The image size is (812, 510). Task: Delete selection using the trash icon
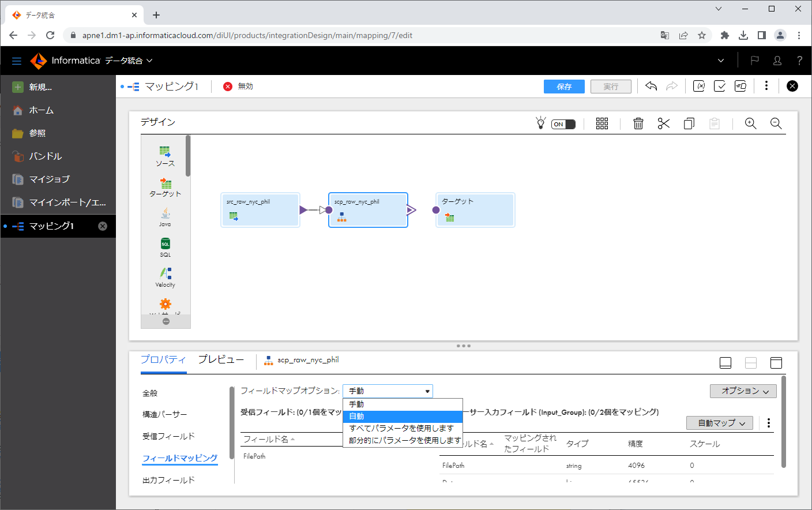(x=638, y=123)
